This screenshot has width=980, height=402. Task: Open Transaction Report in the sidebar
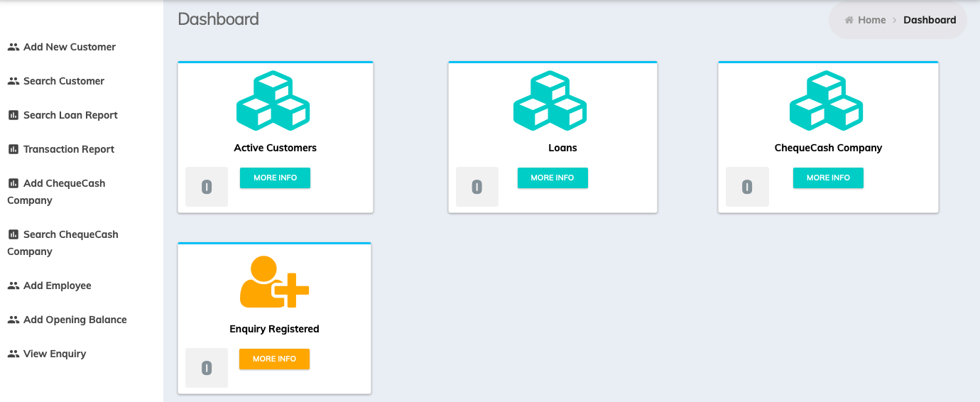pos(68,149)
